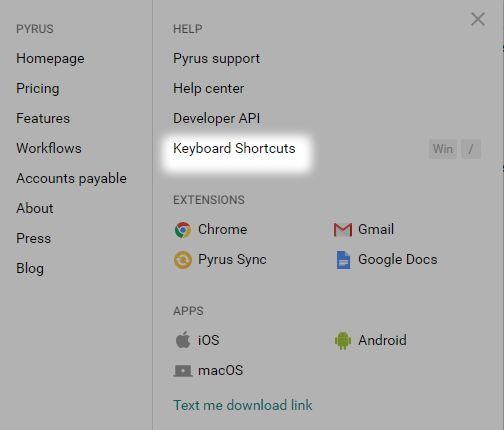The height and width of the screenshot is (430, 504).
Task: Open the Help center
Action: (x=209, y=88)
